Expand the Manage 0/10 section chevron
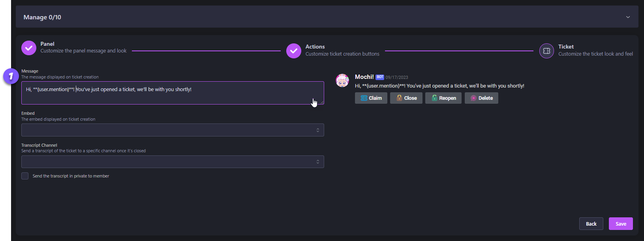 click(628, 17)
